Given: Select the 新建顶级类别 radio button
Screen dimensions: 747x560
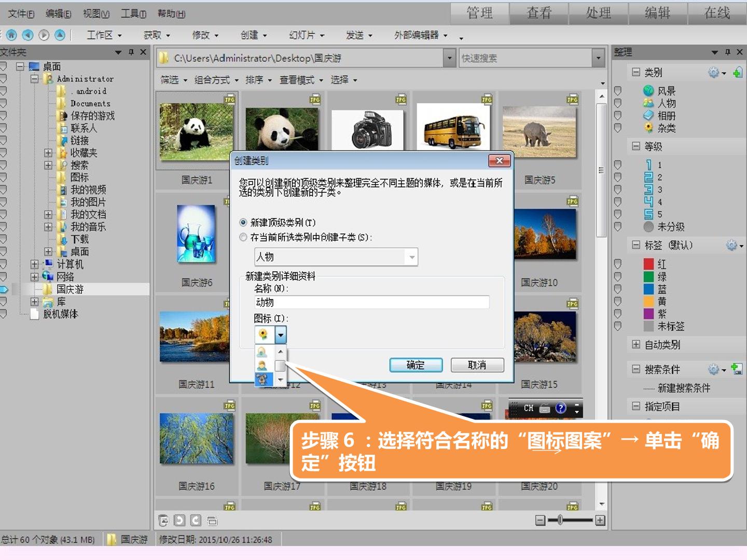Looking at the screenshot, I should pyautogui.click(x=243, y=222).
